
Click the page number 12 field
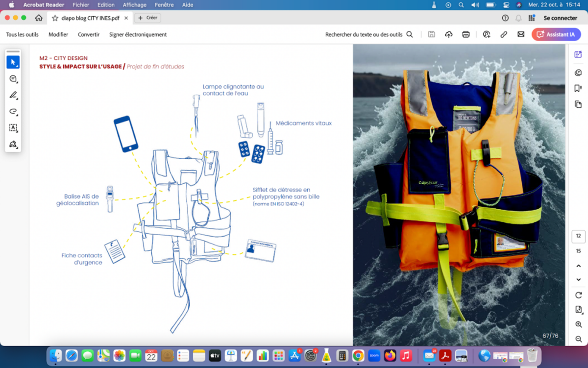[x=578, y=236]
